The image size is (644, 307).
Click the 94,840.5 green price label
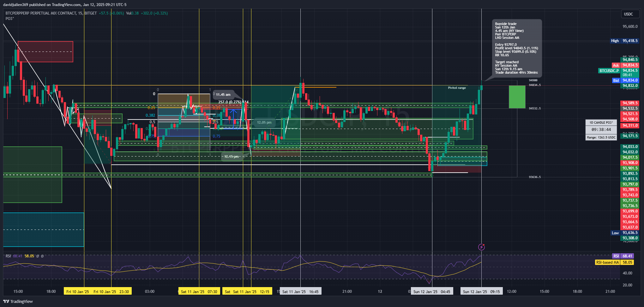pos(630,60)
